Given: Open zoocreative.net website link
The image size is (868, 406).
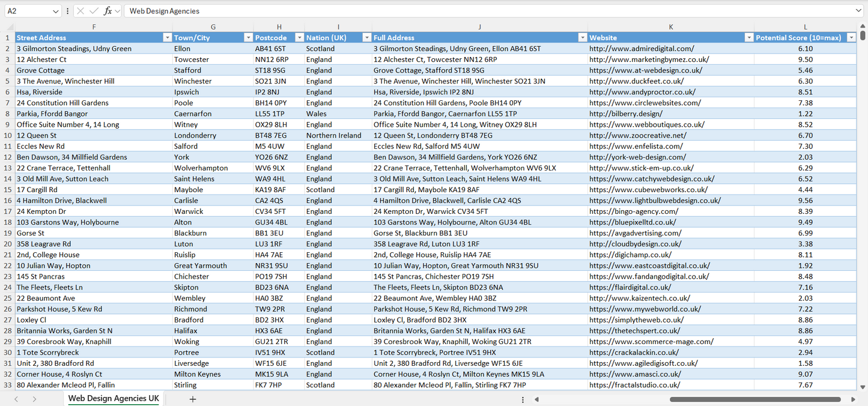Looking at the screenshot, I should tap(637, 135).
